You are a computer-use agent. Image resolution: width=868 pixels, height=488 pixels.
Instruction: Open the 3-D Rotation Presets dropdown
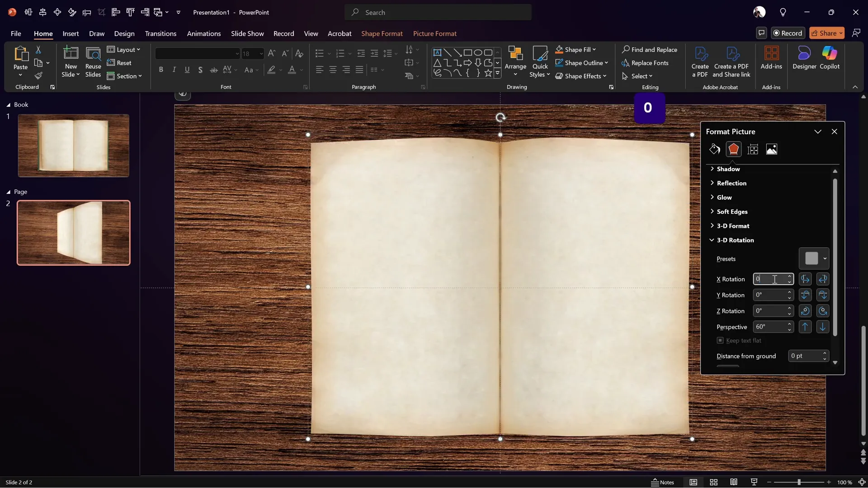coord(814,258)
